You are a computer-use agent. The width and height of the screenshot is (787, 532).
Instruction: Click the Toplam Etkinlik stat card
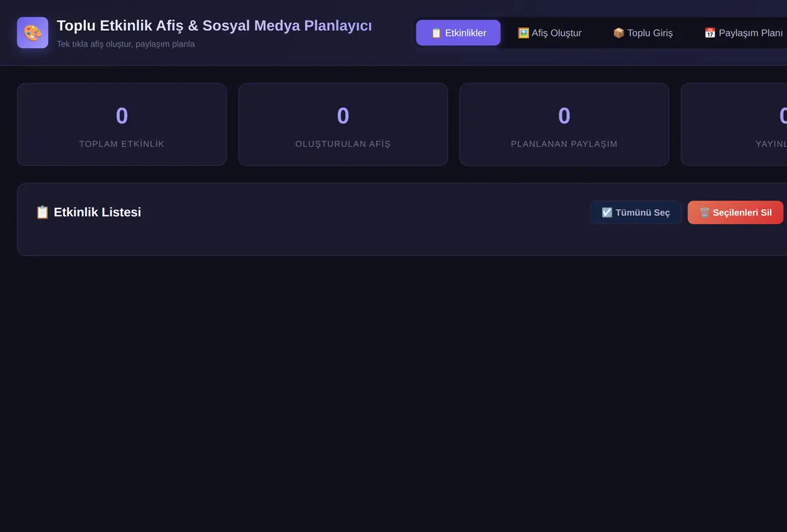click(x=122, y=125)
